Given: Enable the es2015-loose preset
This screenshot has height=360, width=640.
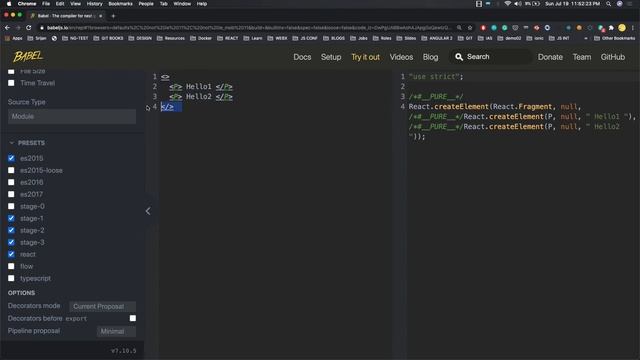Looking at the screenshot, I should pyautogui.click(x=11, y=170).
